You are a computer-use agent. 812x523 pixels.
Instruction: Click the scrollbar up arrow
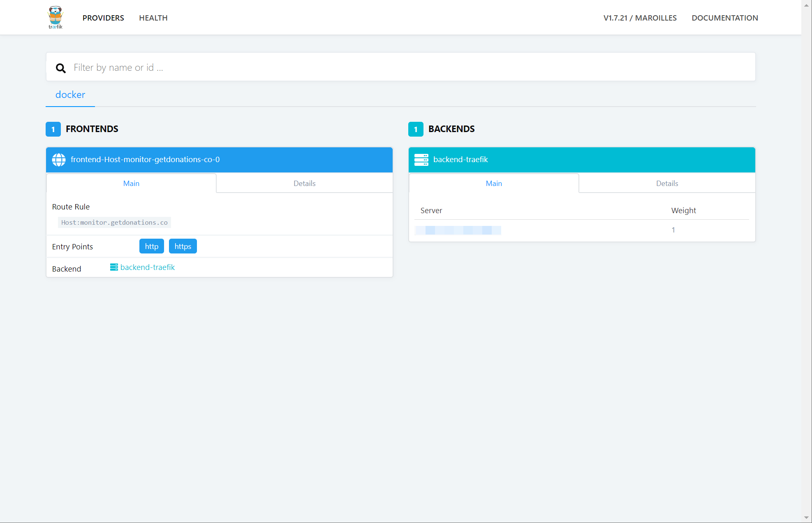click(x=807, y=5)
